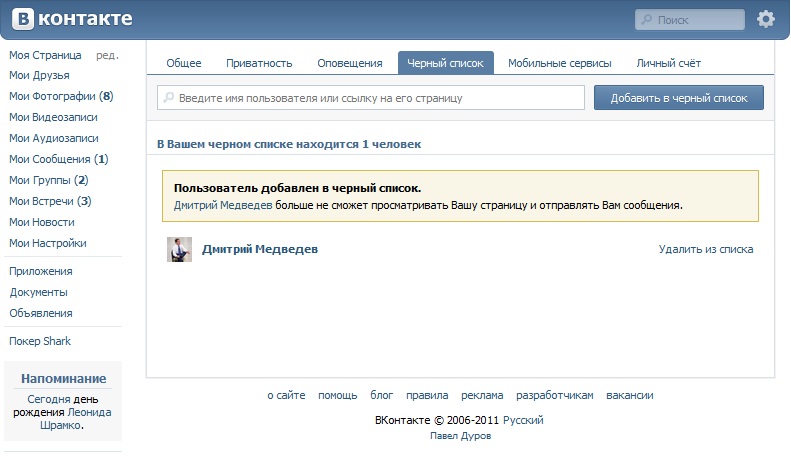The width and height of the screenshot is (791, 461).
Task: Click the ред. edit link
Action: click(107, 55)
